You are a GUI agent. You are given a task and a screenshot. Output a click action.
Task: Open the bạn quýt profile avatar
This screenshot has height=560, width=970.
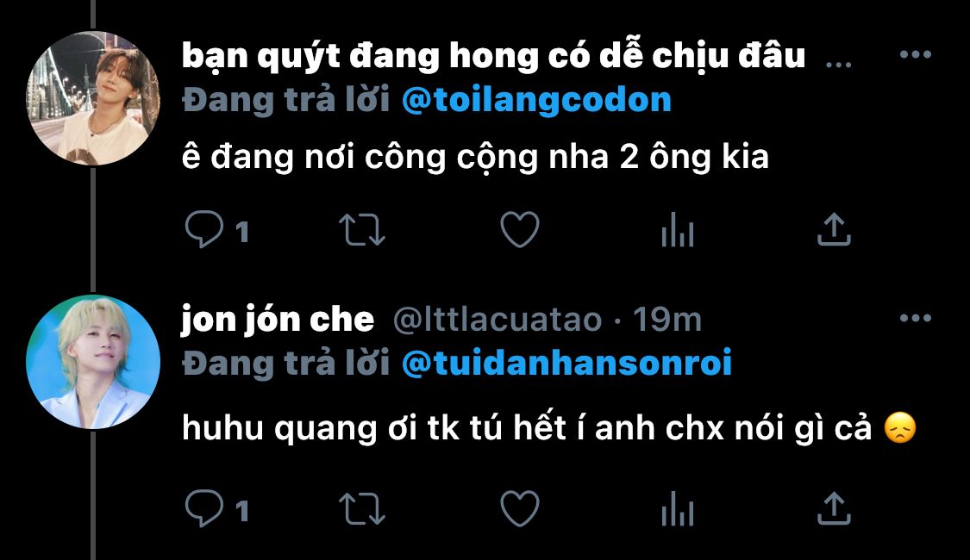pos(93,99)
